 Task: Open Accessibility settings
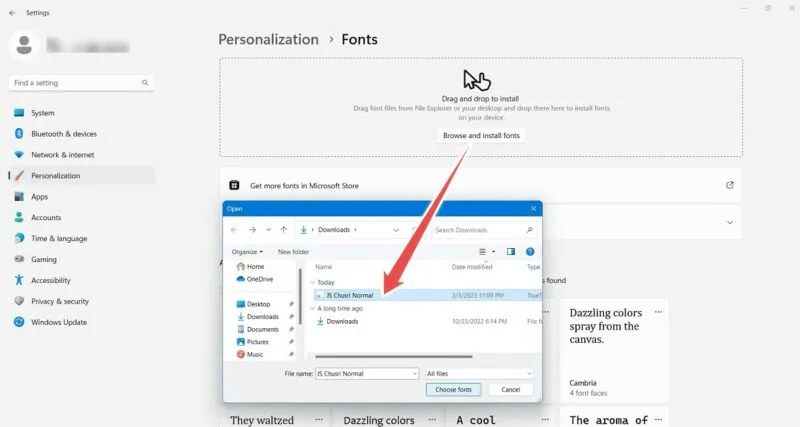82,280
